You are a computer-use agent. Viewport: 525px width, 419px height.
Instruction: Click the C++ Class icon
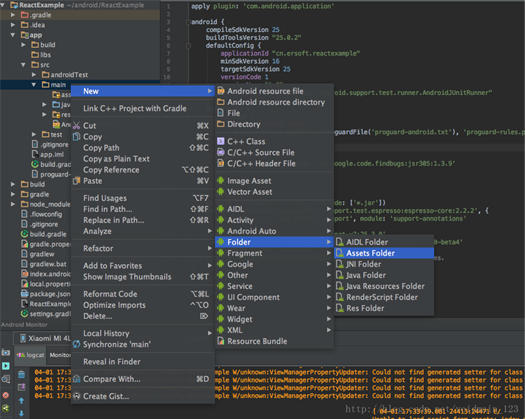[221, 141]
